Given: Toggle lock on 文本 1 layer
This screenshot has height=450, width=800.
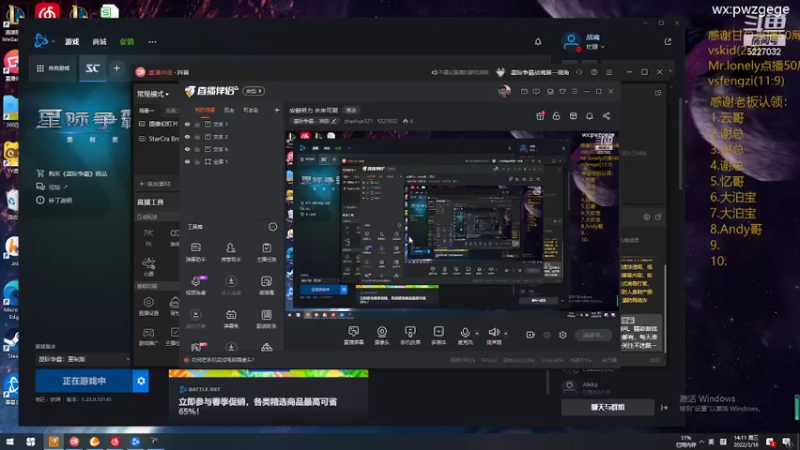Looking at the screenshot, I should pyautogui.click(x=197, y=124).
